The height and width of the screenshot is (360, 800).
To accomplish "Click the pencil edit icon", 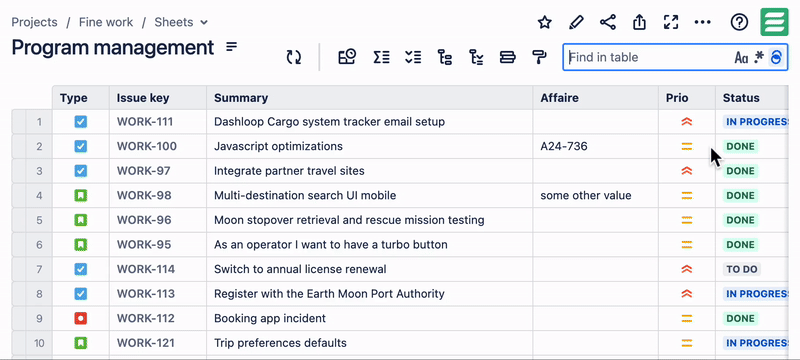I will [576, 22].
